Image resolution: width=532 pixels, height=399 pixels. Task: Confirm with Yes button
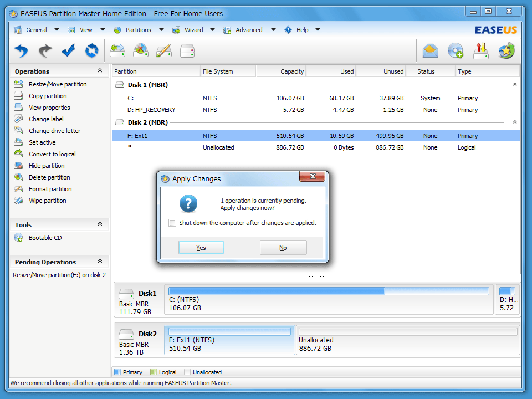pos(201,248)
